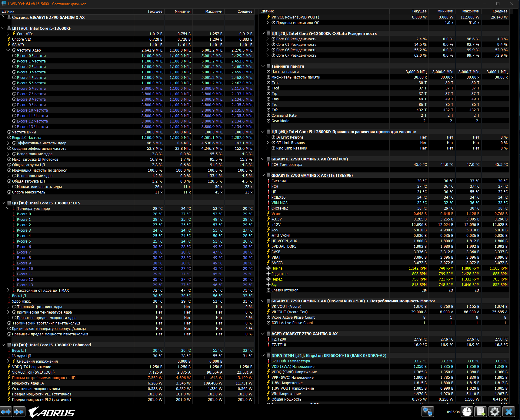Select the Пределы множителя OC row

coord(385,22)
